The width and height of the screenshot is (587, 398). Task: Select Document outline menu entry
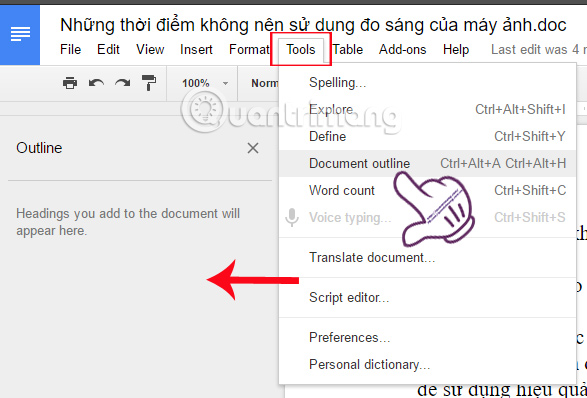pos(428,164)
